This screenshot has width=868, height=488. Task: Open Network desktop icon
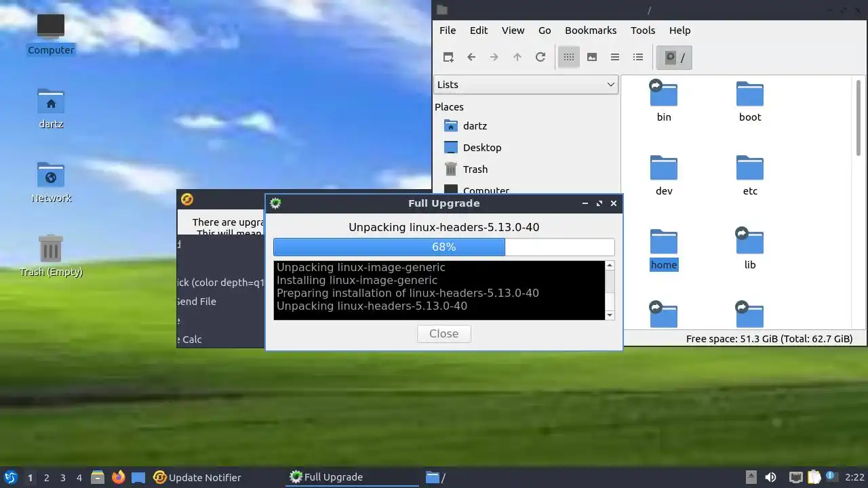(51, 182)
